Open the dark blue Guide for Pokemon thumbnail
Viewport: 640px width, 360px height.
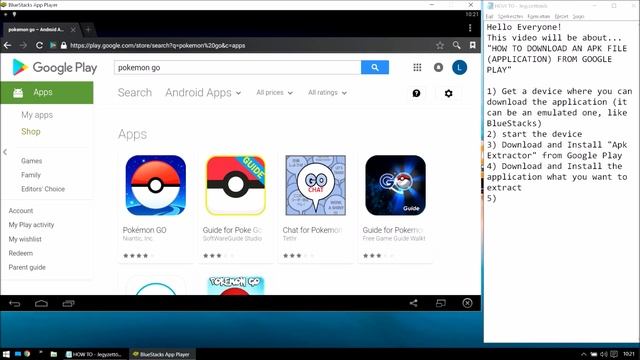coord(396,185)
